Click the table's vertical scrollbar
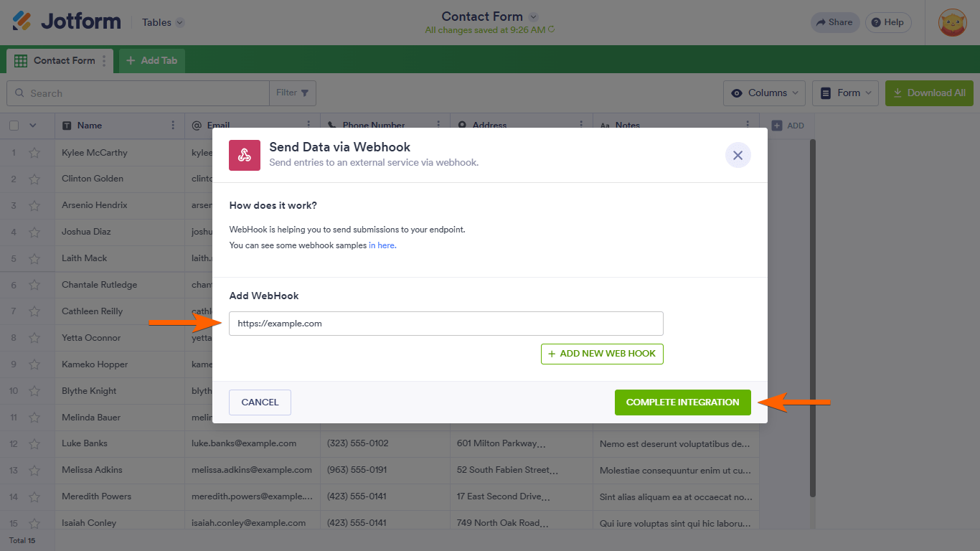980x551 pixels. click(812, 316)
